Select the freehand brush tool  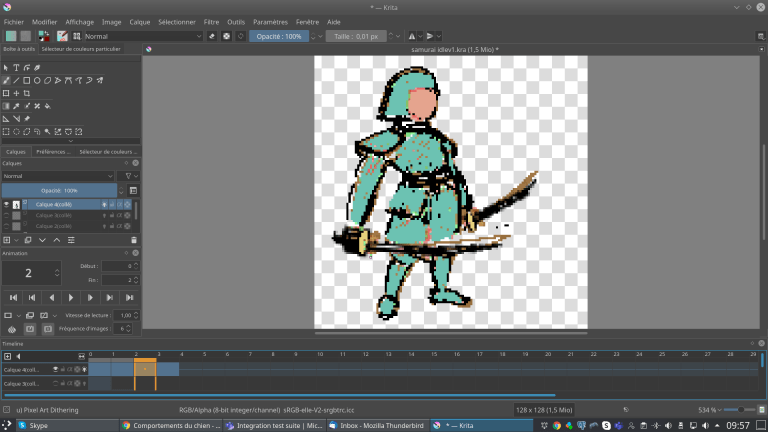point(6,80)
